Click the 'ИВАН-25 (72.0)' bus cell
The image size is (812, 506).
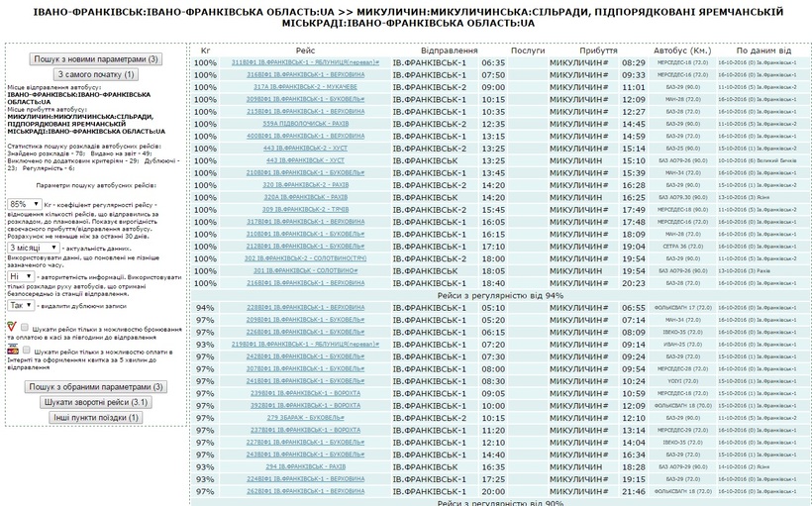click(x=682, y=345)
